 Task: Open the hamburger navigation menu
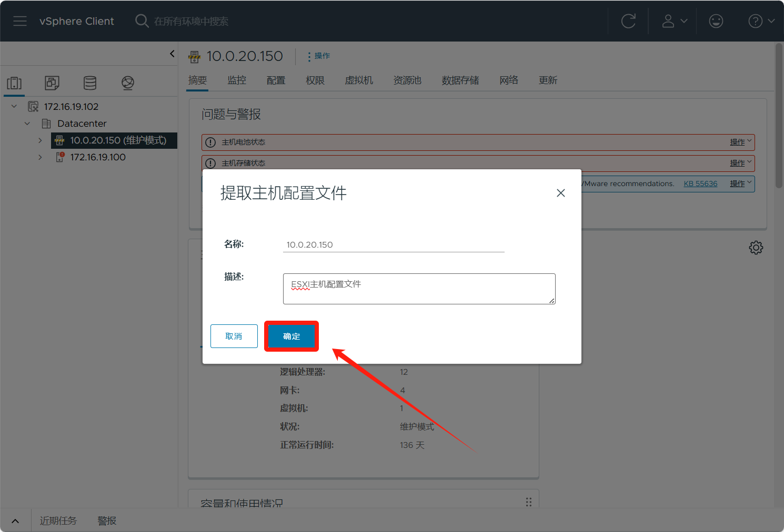pyautogui.click(x=20, y=21)
